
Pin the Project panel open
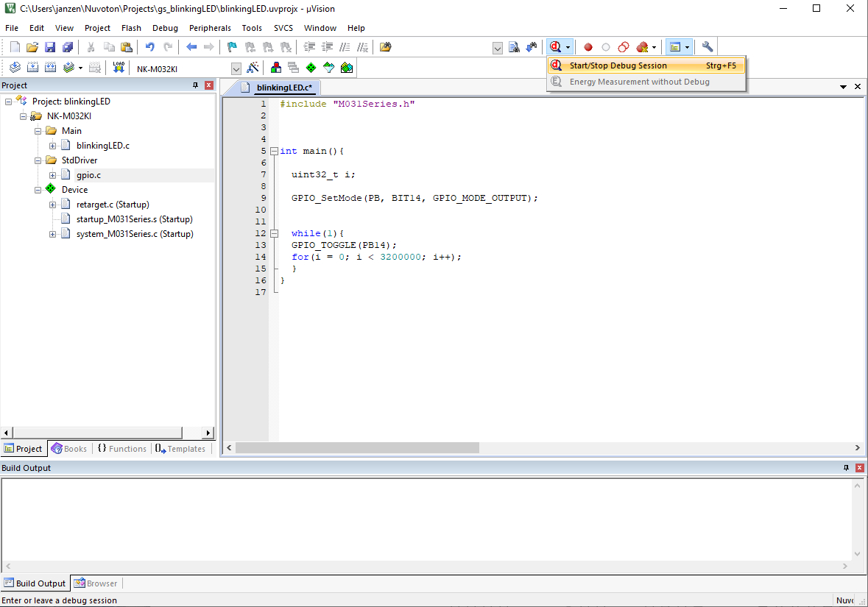click(x=194, y=85)
